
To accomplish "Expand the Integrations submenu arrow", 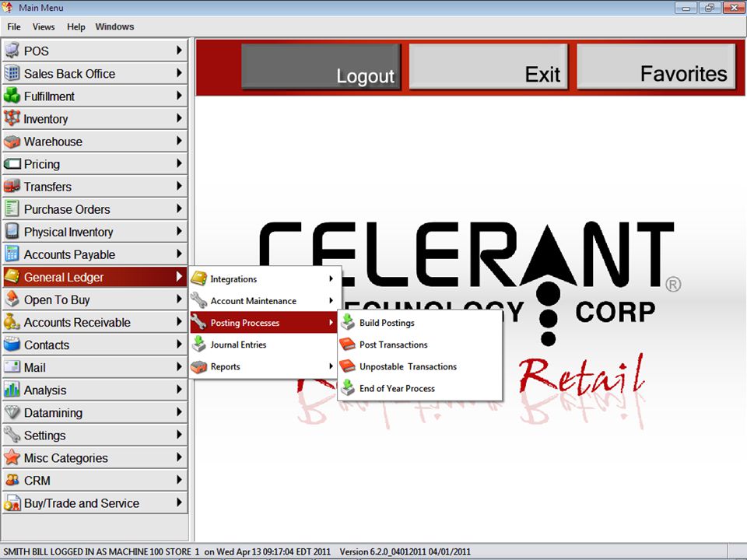I will [331, 278].
